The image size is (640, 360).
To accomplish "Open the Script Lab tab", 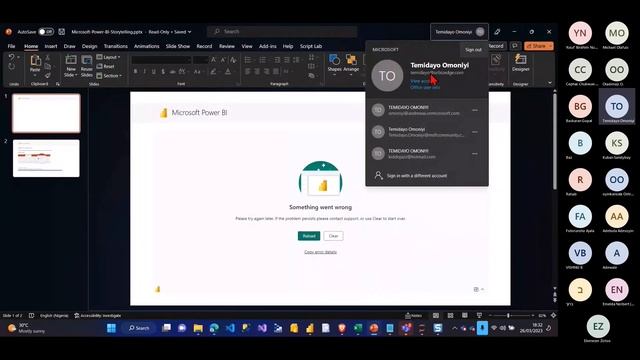I will pyautogui.click(x=311, y=46).
